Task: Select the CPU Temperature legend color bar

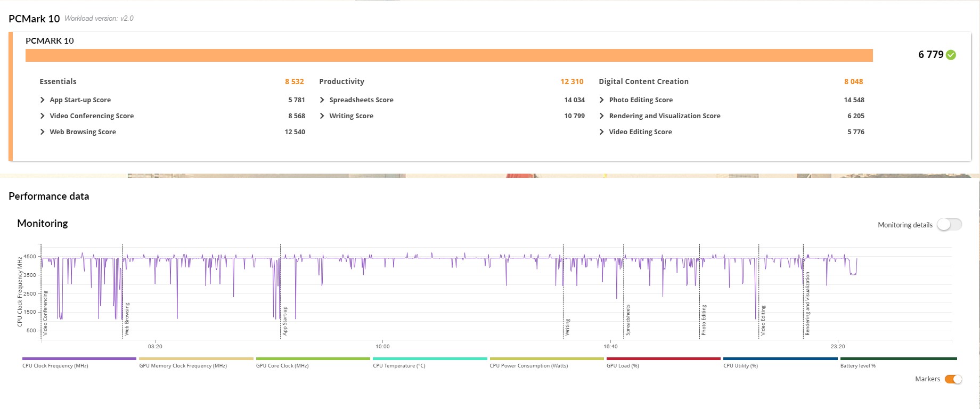Action: (430, 359)
